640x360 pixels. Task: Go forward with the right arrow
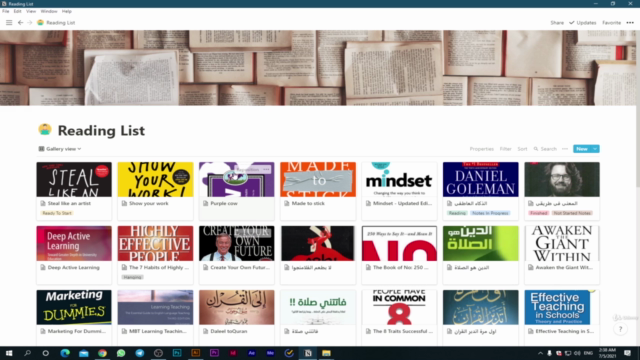click(29, 23)
